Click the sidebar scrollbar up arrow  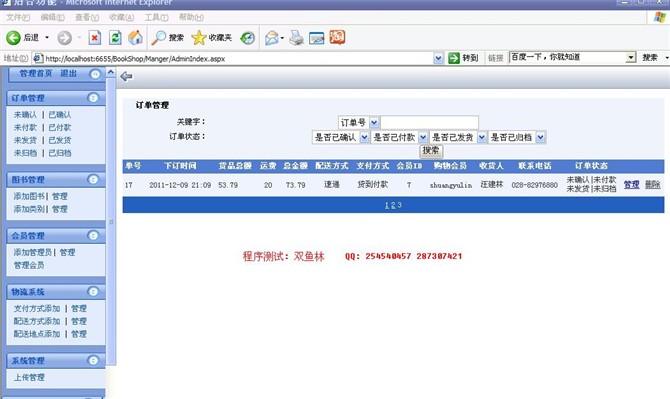point(111,72)
